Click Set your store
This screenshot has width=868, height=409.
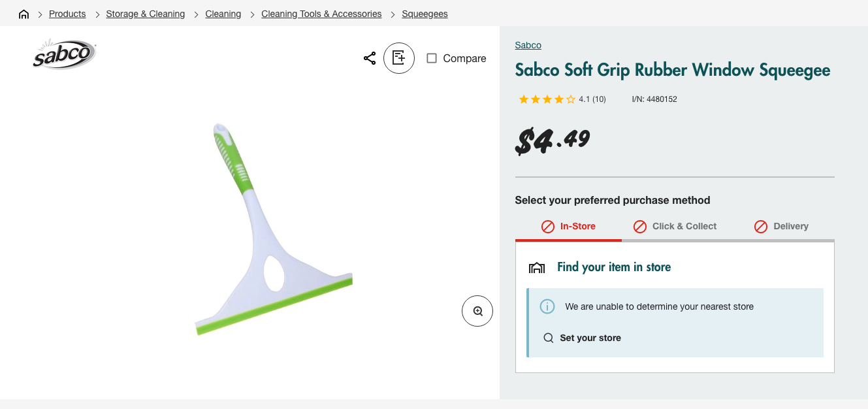click(590, 338)
